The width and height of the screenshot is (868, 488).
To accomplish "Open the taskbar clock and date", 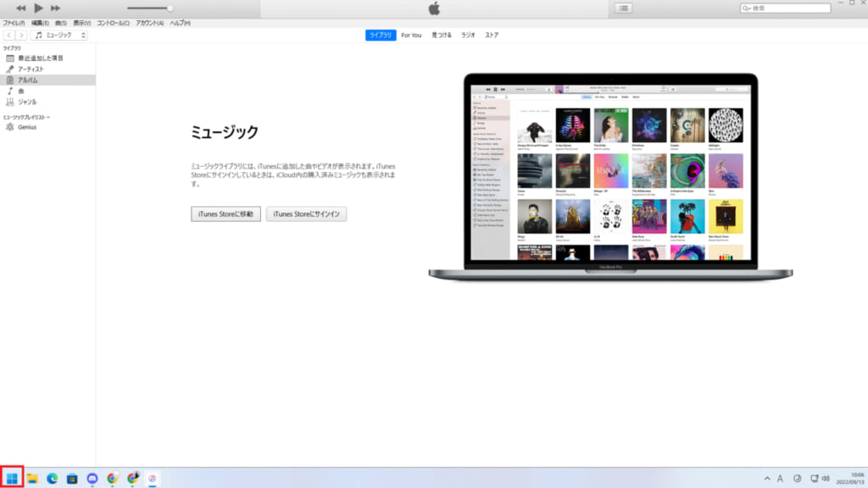I will (x=850, y=479).
